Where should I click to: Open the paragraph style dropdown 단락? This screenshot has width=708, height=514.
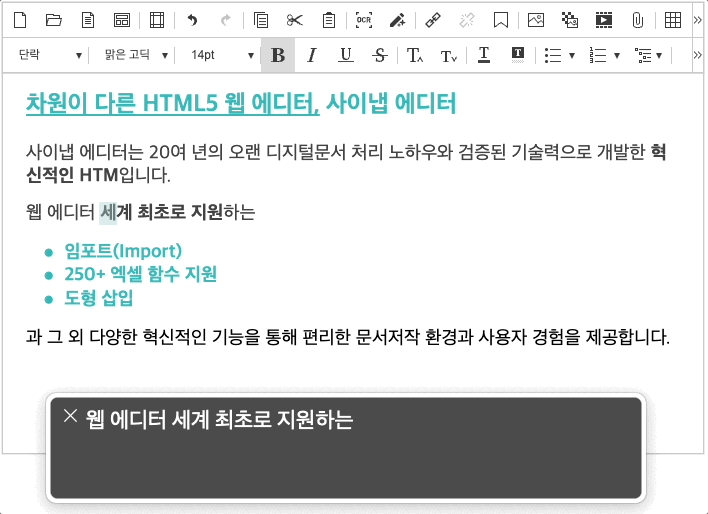pos(50,55)
